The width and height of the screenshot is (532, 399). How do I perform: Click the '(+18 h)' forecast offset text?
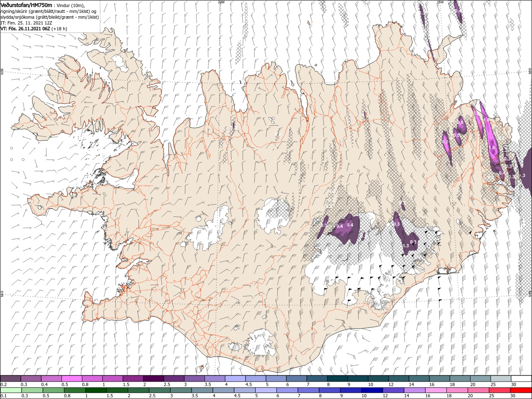tap(59, 29)
